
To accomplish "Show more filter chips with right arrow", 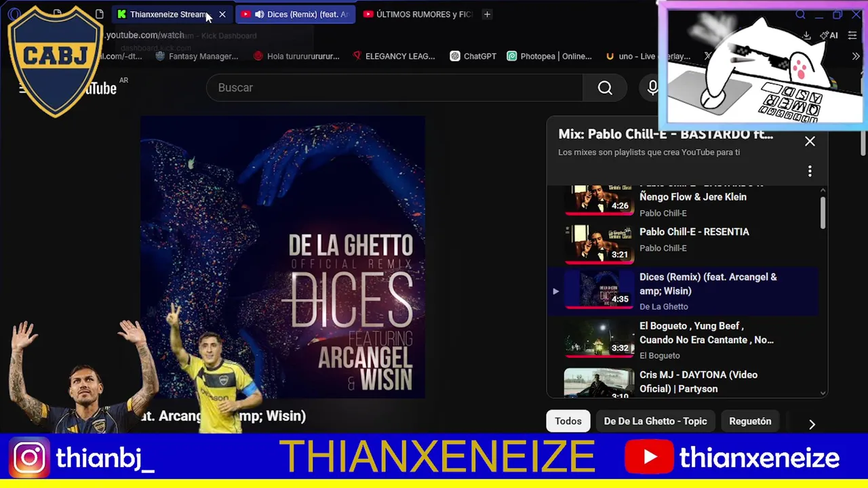I will click(x=812, y=424).
